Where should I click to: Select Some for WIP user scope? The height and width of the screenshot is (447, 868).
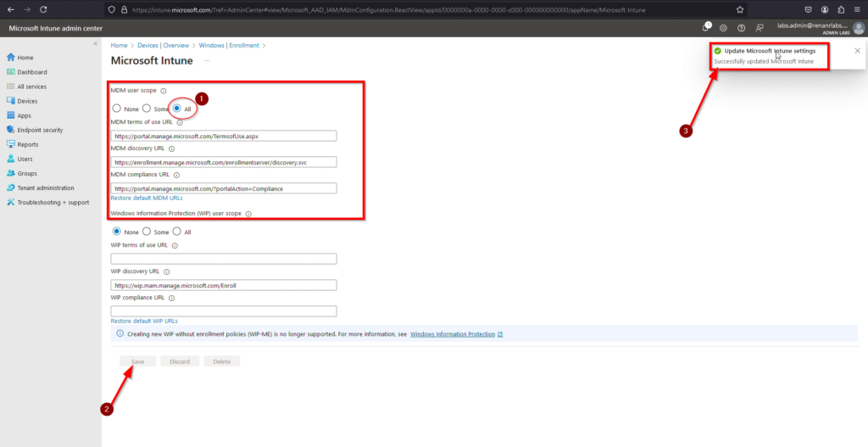(147, 232)
